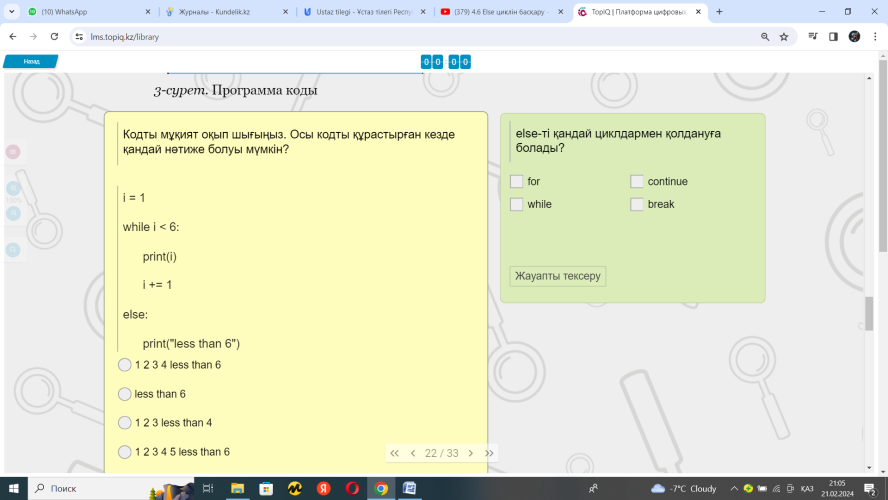Jump to last page in pager

pos(489,453)
